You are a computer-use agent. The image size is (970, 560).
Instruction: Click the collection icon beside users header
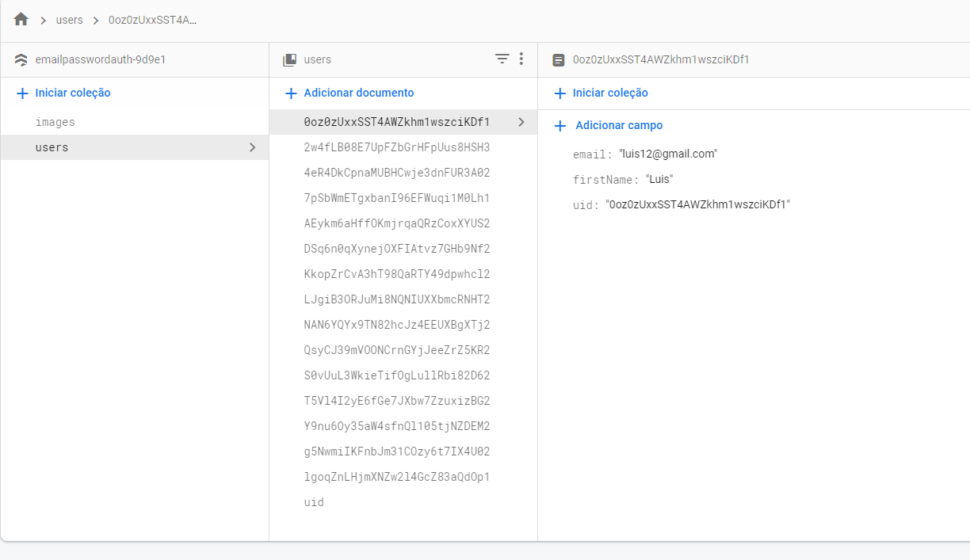[x=290, y=59]
